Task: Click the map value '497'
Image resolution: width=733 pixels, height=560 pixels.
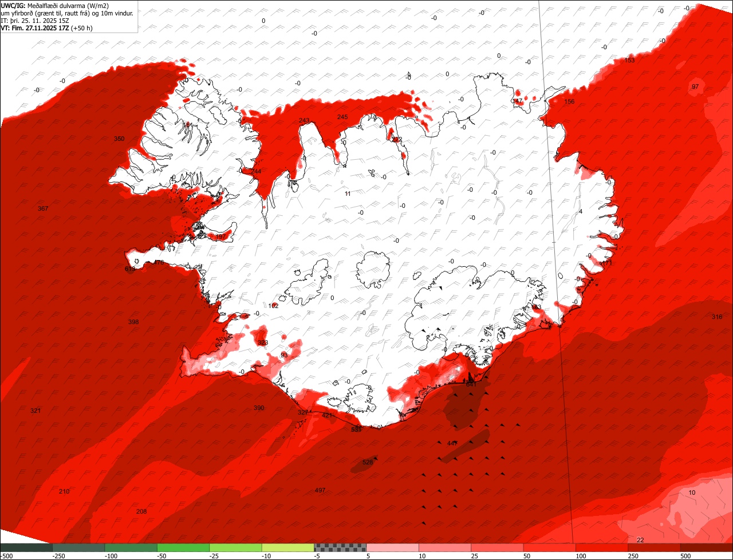Action: click(320, 491)
